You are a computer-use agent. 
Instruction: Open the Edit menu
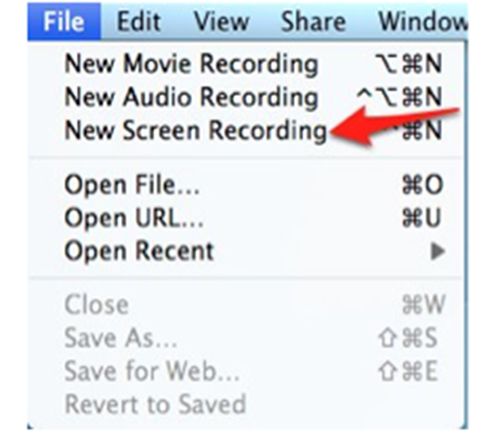tap(139, 22)
